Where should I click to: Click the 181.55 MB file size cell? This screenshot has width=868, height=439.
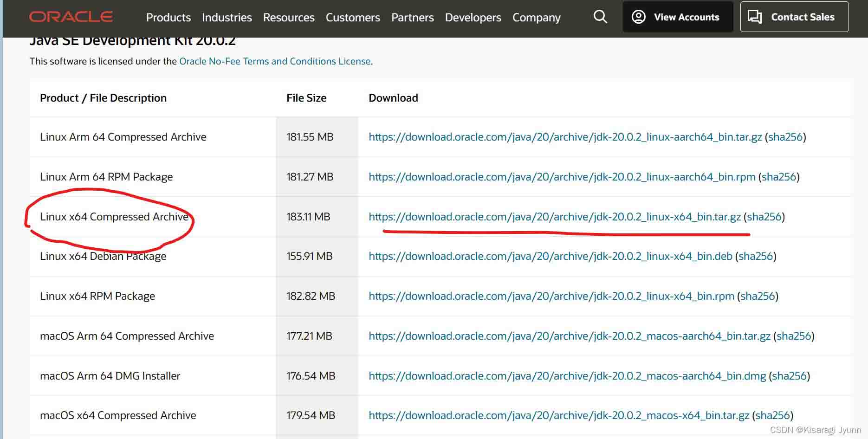pos(317,137)
